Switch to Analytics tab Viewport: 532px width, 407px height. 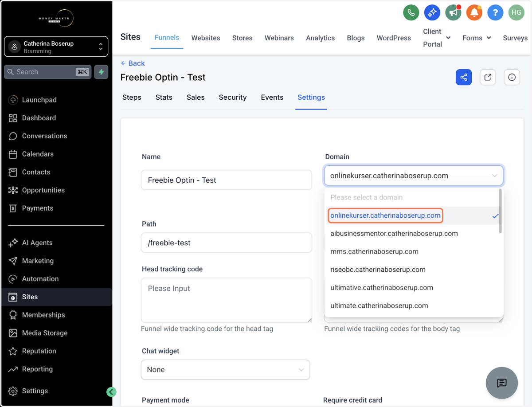tap(320, 38)
